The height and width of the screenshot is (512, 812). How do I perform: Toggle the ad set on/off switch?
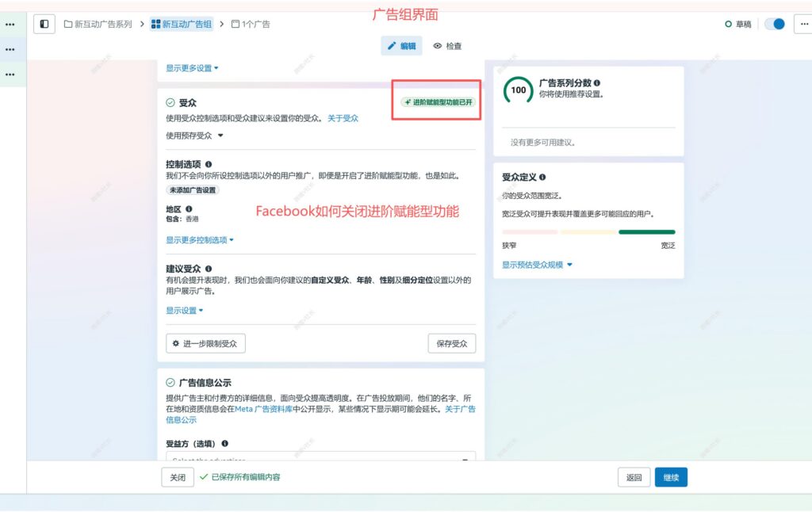tap(775, 24)
